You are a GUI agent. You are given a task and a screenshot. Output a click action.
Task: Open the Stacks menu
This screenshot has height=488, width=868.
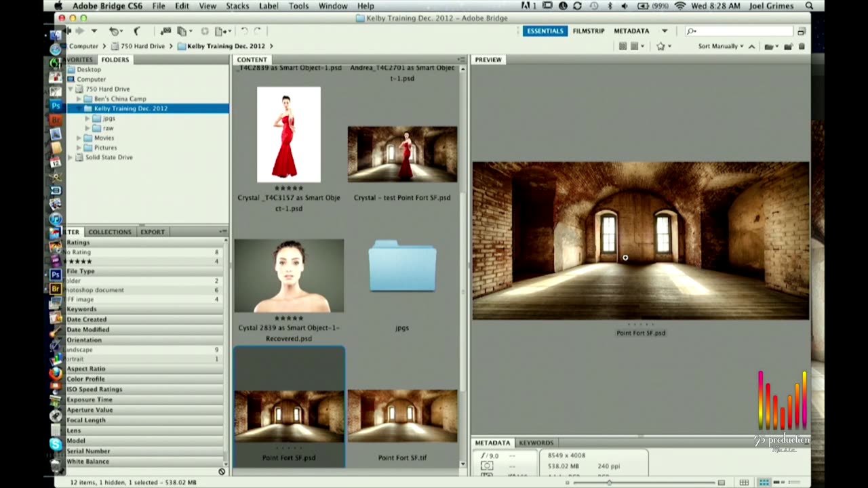(x=237, y=6)
